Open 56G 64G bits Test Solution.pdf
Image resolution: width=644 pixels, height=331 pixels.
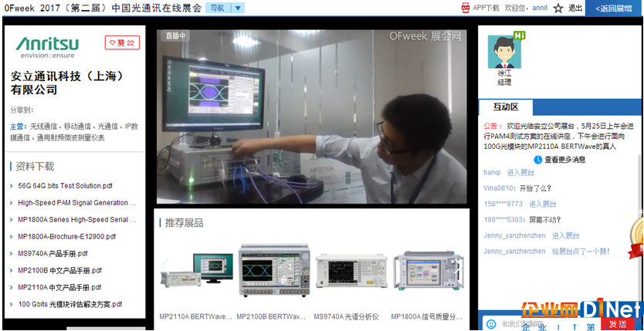(66, 186)
